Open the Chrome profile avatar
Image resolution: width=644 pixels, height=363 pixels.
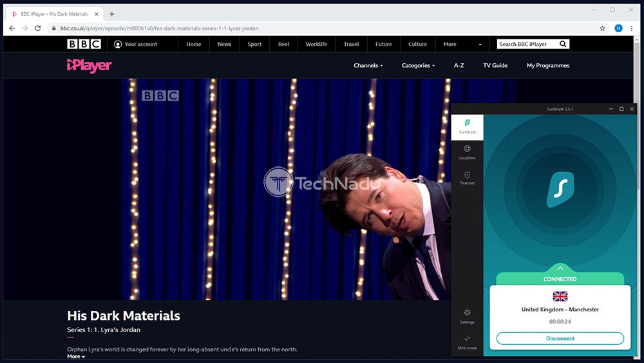618,28
